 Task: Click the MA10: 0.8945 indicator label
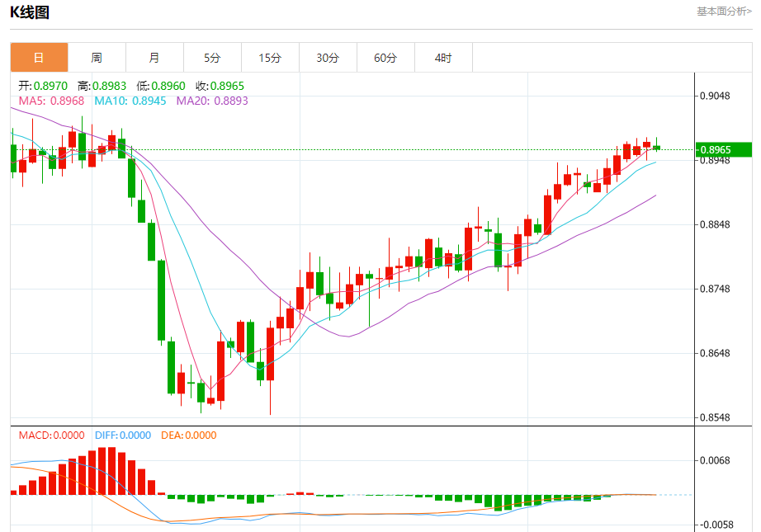click(130, 101)
